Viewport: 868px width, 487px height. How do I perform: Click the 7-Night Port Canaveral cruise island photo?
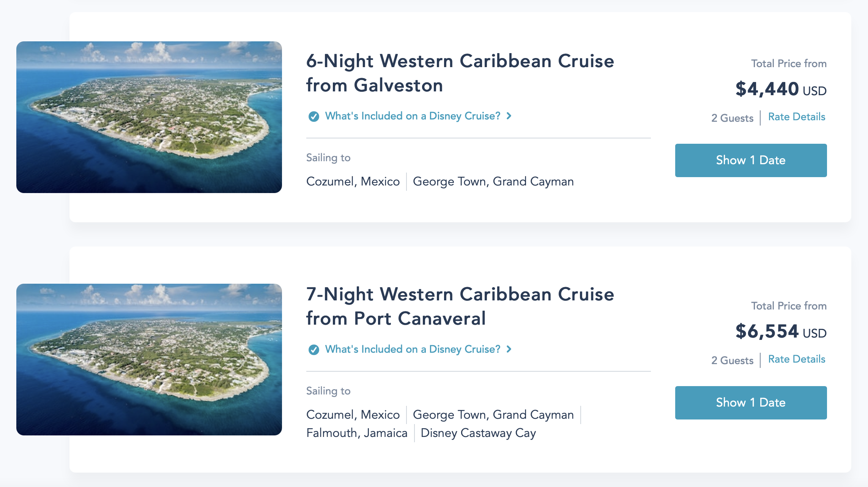[x=149, y=360]
